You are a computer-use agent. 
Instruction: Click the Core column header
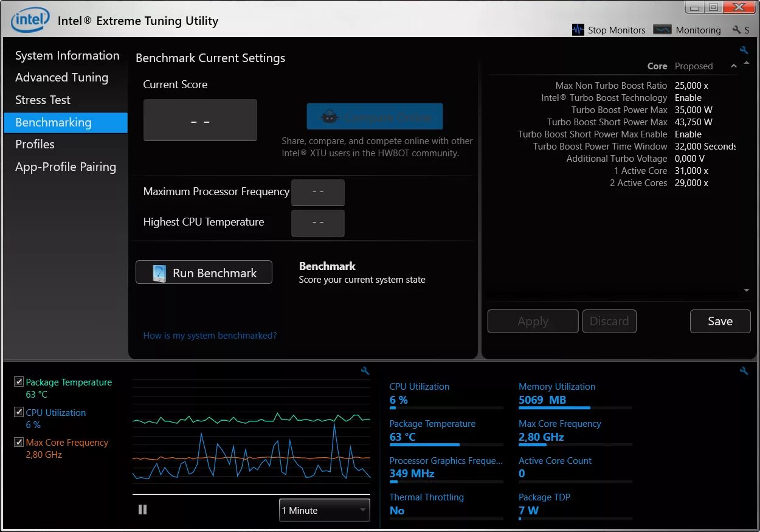(x=657, y=66)
